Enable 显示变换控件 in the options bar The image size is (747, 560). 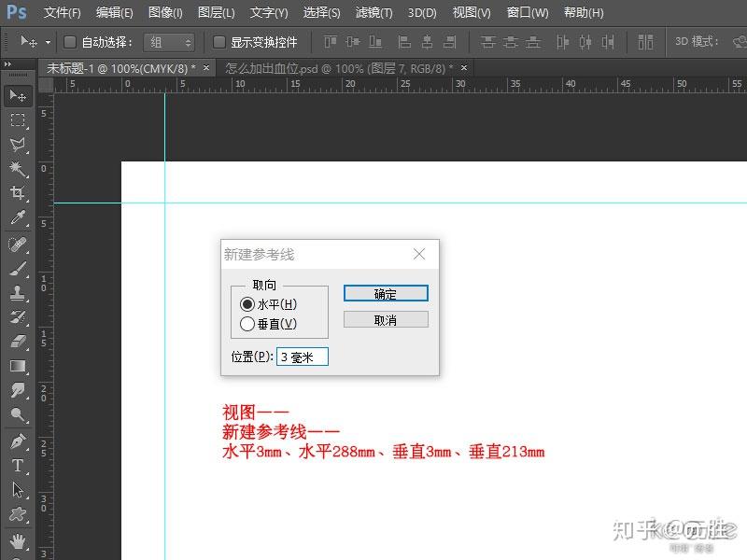coord(220,42)
